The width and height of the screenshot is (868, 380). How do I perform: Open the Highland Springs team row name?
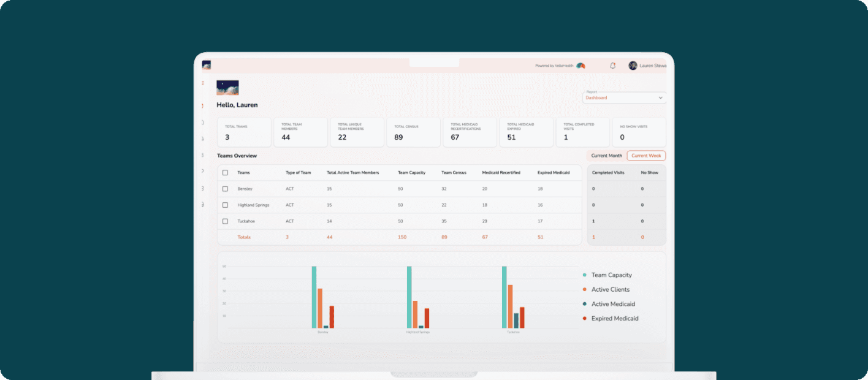coord(253,205)
